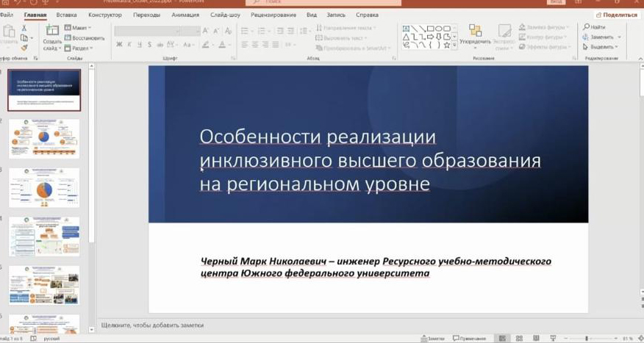Click Восстановить reset slide button

pyautogui.click(x=85, y=37)
